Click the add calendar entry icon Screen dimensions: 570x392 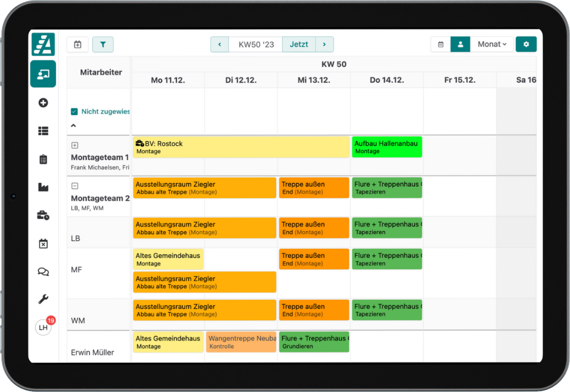(78, 44)
